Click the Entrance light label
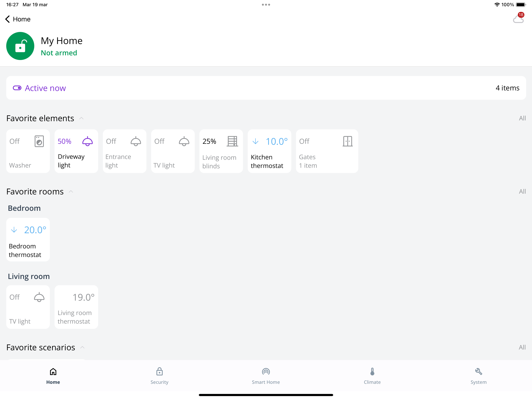Screen dimensions: 532x399 coord(118,161)
